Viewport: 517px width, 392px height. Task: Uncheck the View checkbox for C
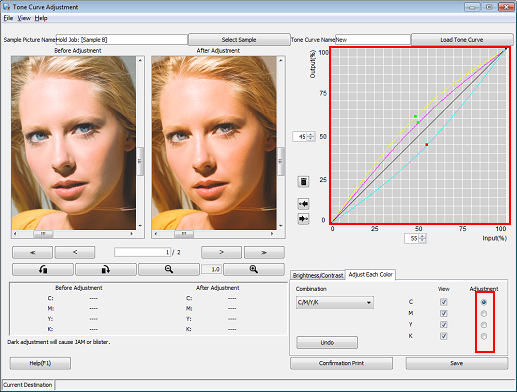(443, 302)
